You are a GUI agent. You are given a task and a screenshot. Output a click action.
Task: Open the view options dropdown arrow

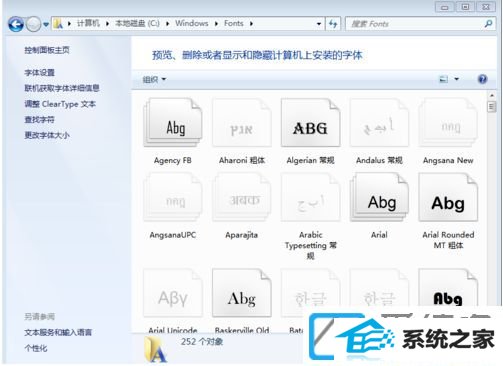click(457, 79)
